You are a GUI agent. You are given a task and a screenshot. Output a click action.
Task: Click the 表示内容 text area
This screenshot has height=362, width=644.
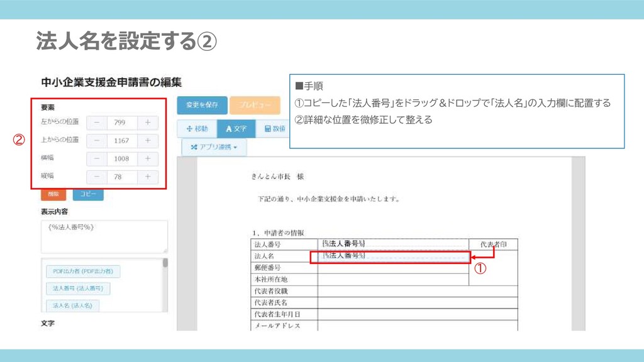(104, 236)
